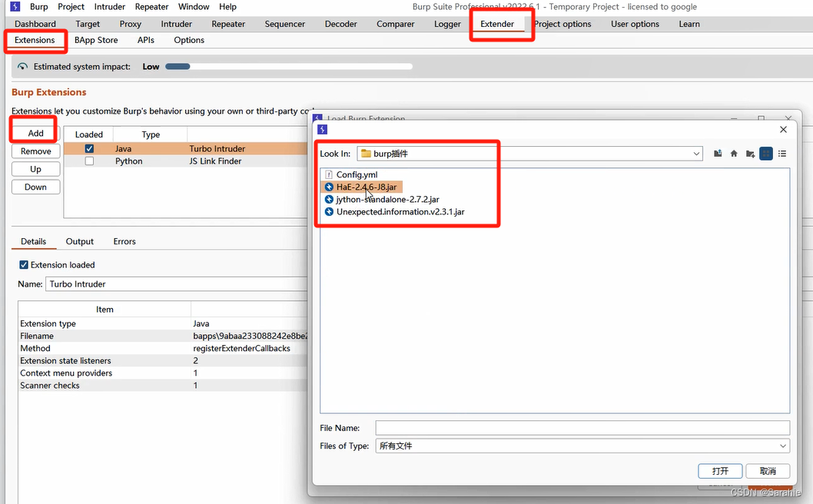Open the Extender Options sub-tab
This screenshot has width=813, height=504.
pyautogui.click(x=189, y=40)
